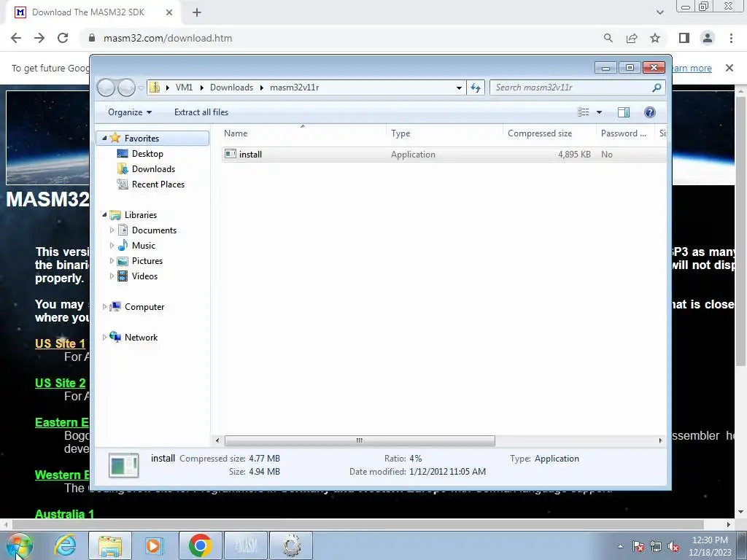Dismiss the Chrome info bar
Screen dimensions: 747x560
729,68
